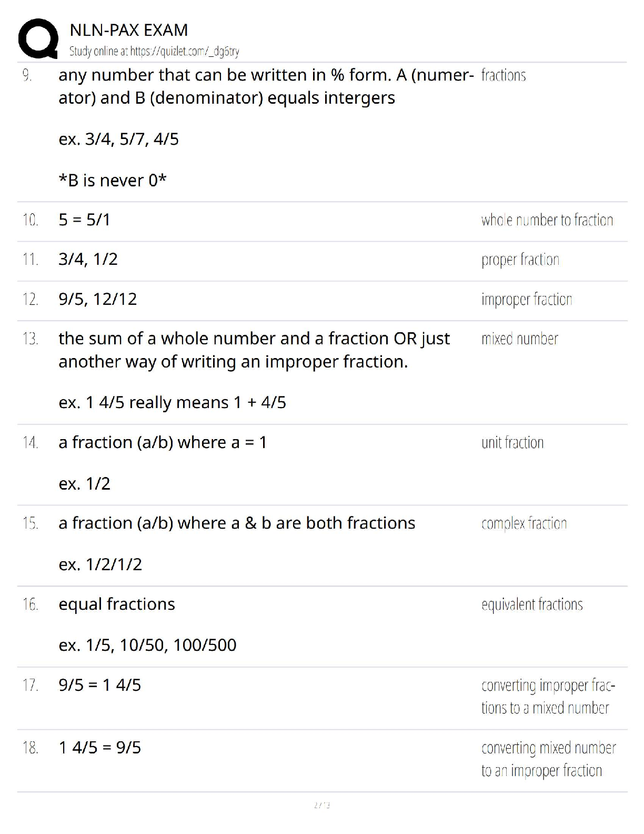Click the NLN-PAX EXAM title
Image resolution: width=644 pixels, height=834 pixels.
129,31
